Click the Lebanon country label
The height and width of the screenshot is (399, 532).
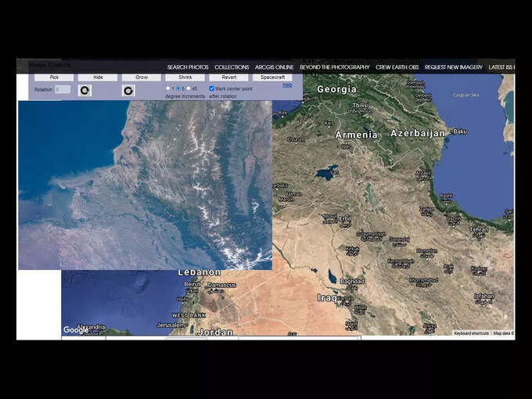(x=199, y=272)
